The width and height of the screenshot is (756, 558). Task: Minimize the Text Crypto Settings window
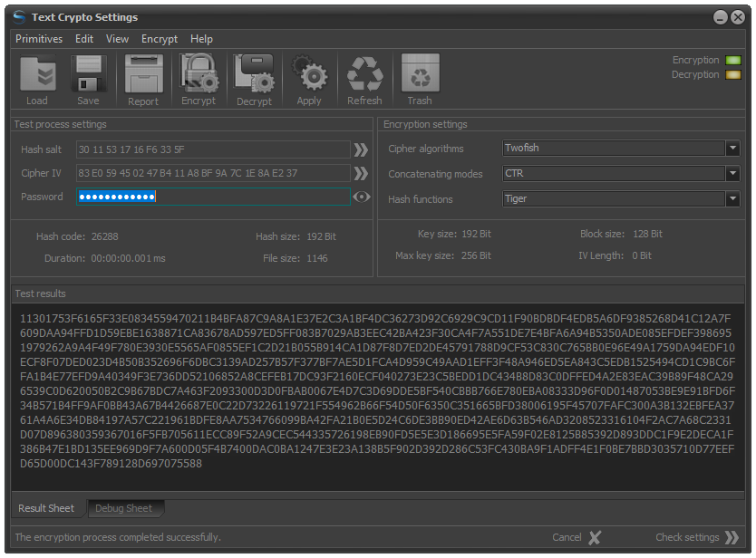721,18
